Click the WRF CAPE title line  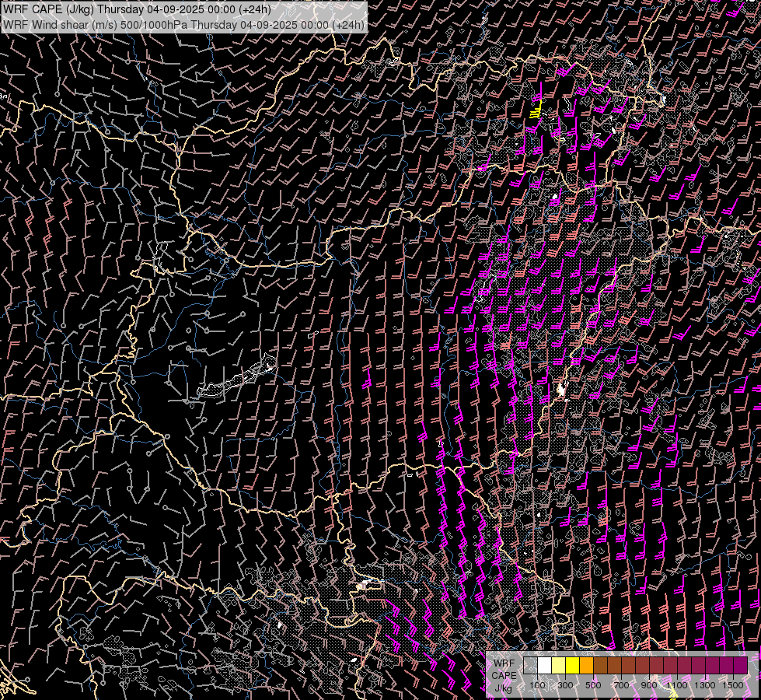tap(137, 9)
